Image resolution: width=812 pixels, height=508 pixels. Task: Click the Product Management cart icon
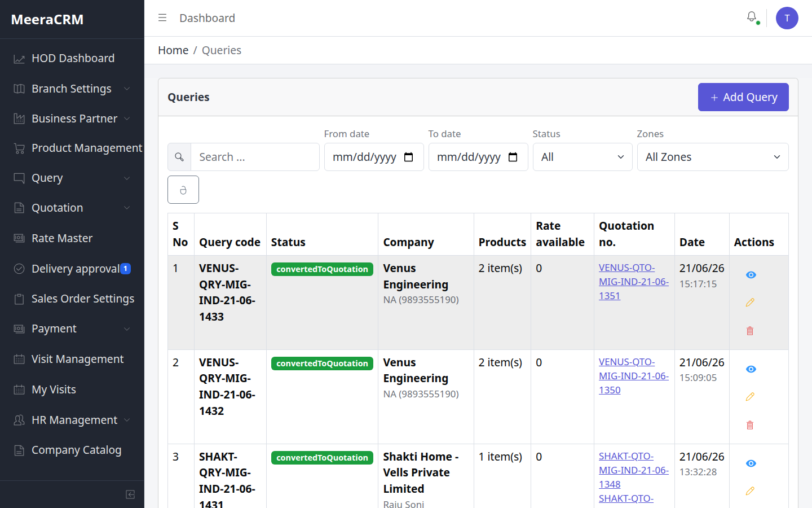(19, 148)
